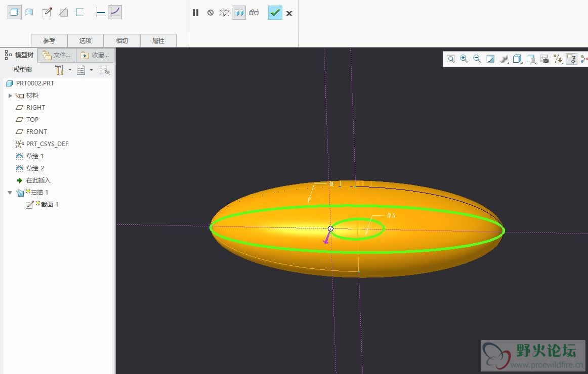Image resolution: width=588 pixels, height=374 pixels.
Task: Open the display style shading dropdown
Action: [x=503, y=59]
